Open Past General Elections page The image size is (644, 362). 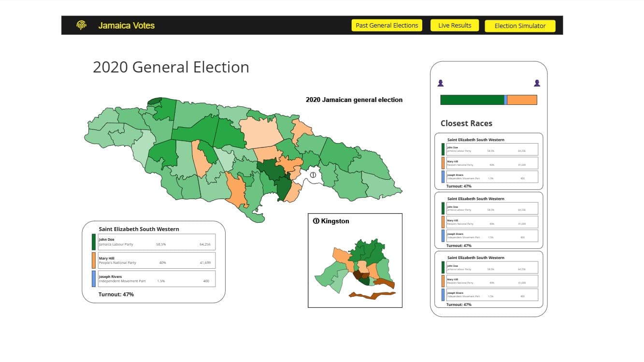coord(386,26)
